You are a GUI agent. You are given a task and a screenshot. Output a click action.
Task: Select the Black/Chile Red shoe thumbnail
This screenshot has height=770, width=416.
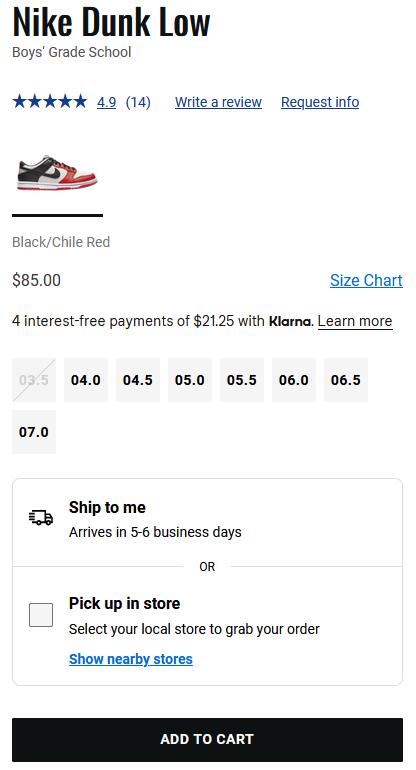(x=57, y=173)
